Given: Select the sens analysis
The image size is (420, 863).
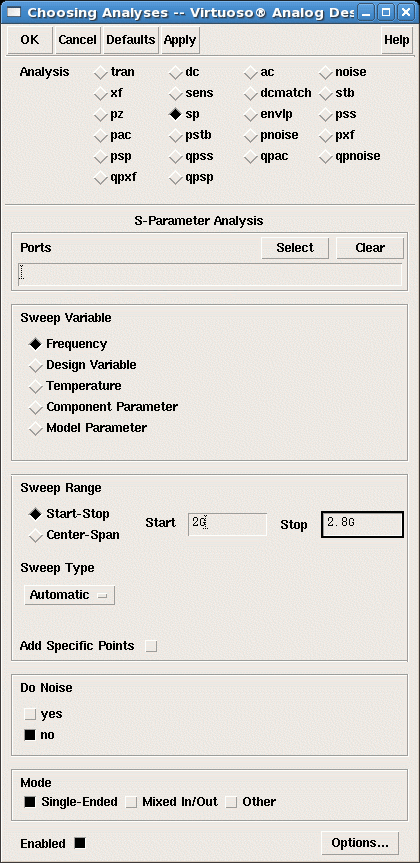Looking at the screenshot, I should (x=176, y=94).
